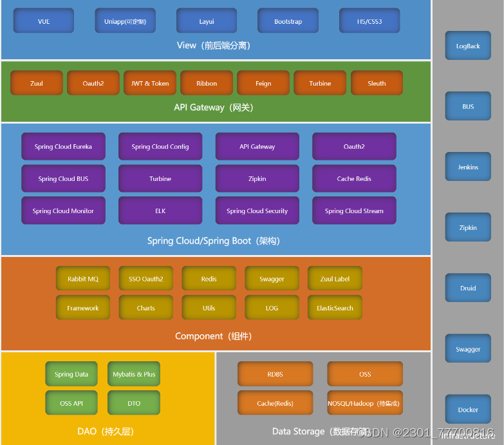
Task: Select the Sleuth box
Action: (377, 83)
